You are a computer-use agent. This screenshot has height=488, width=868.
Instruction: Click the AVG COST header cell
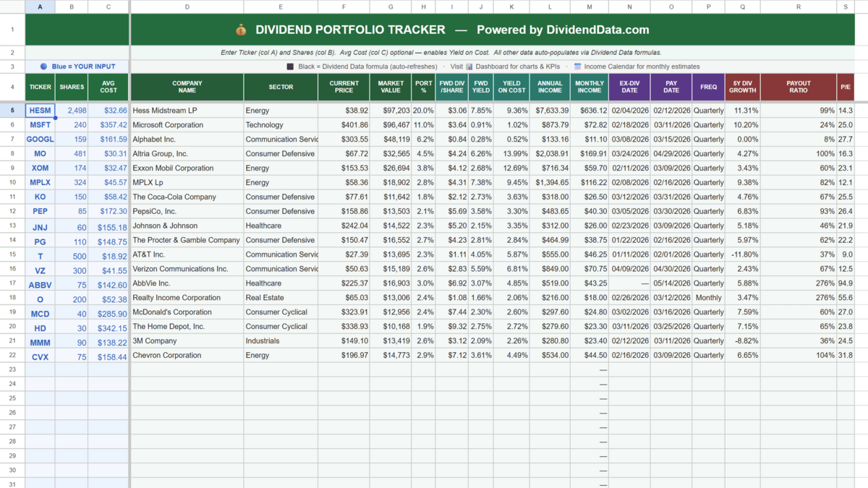point(109,87)
